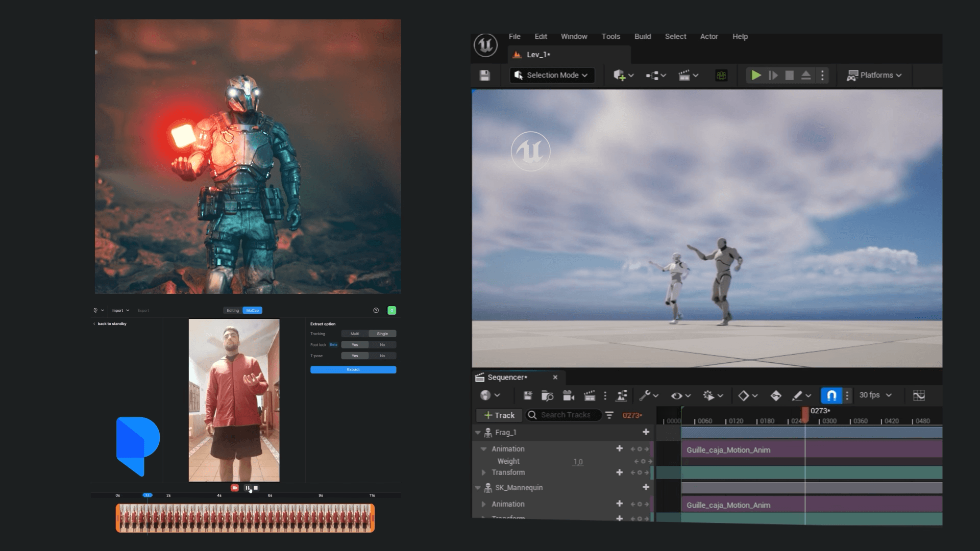Open the browse sequence icon in Sequencer

click(548, 395)
